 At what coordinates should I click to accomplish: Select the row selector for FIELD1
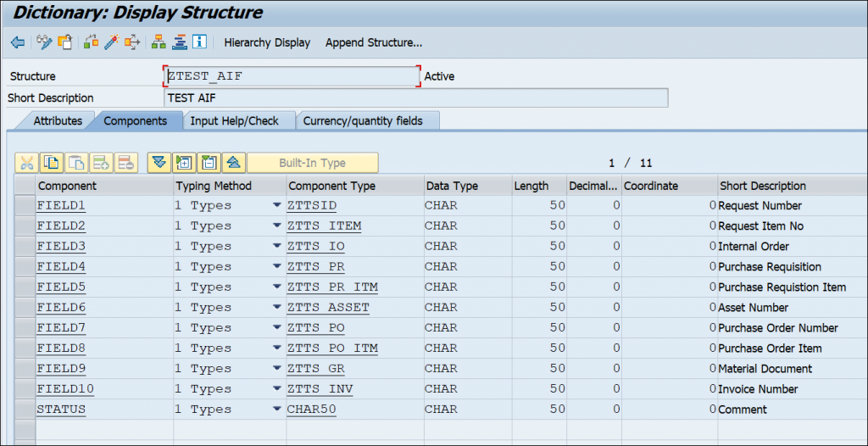click(x=25, y=205)
